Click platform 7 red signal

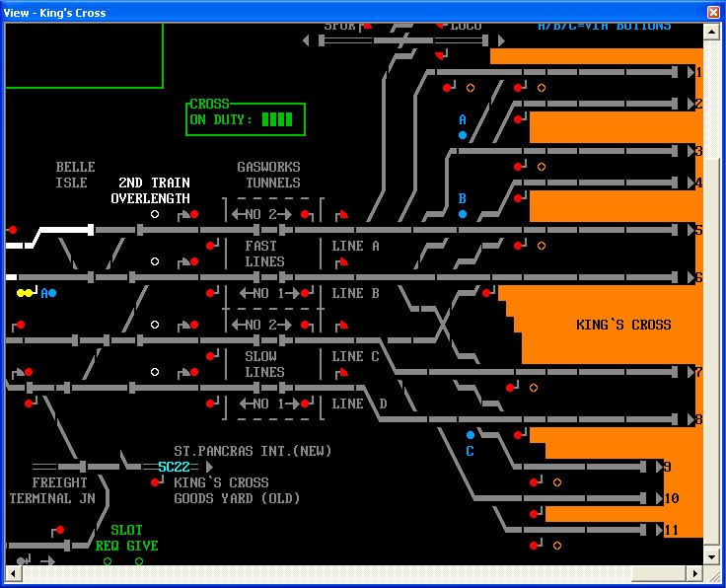pyautogui.click(x=510, y=388)
